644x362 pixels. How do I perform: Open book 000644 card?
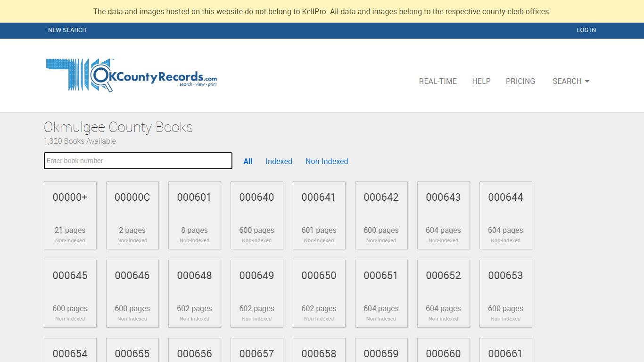pyautogui.click(x=506, y=215)
